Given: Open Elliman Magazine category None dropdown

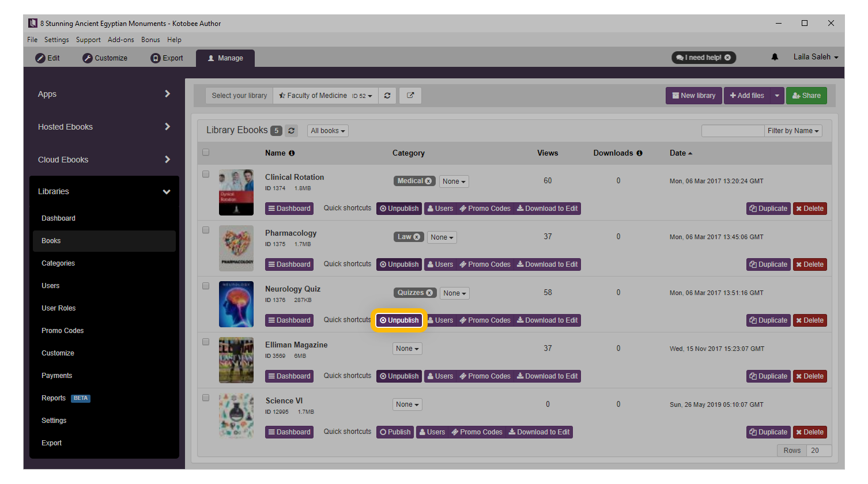Looking at the screenshot, I should pyautogui.click(x=407, y=349).
